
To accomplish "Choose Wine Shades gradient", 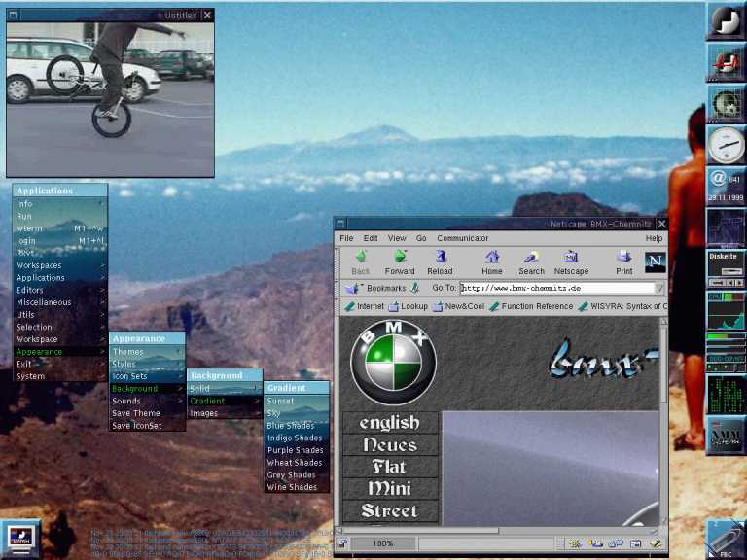I will coord(297,487).
